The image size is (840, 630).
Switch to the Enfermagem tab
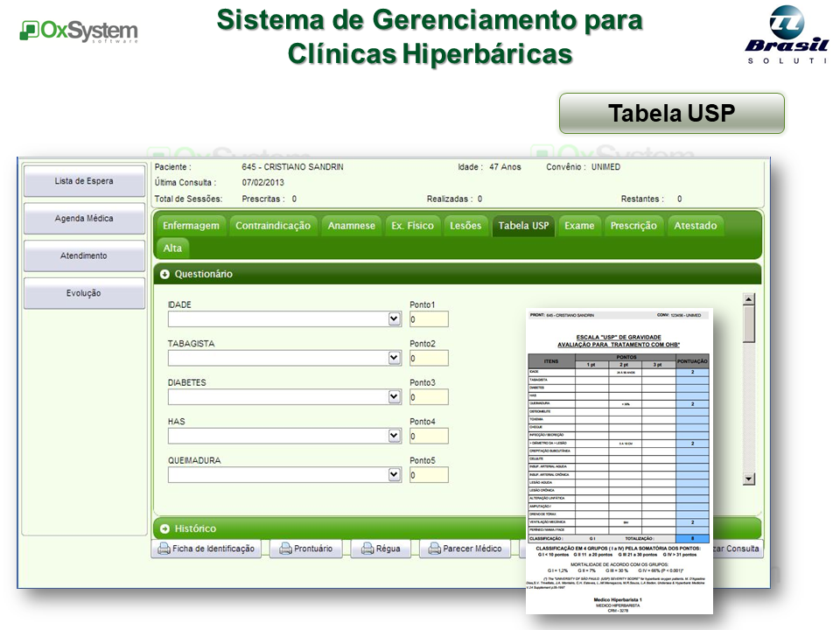click(x=191, y=226)
